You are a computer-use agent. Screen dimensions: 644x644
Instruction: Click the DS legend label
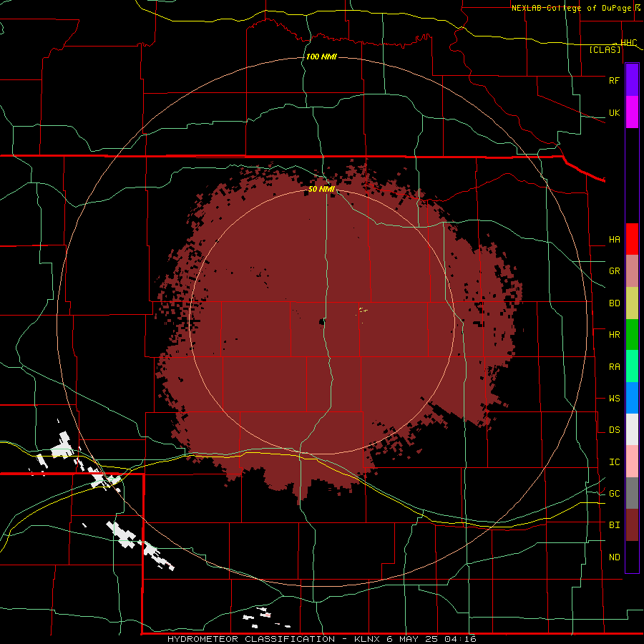tap(614, 429)
